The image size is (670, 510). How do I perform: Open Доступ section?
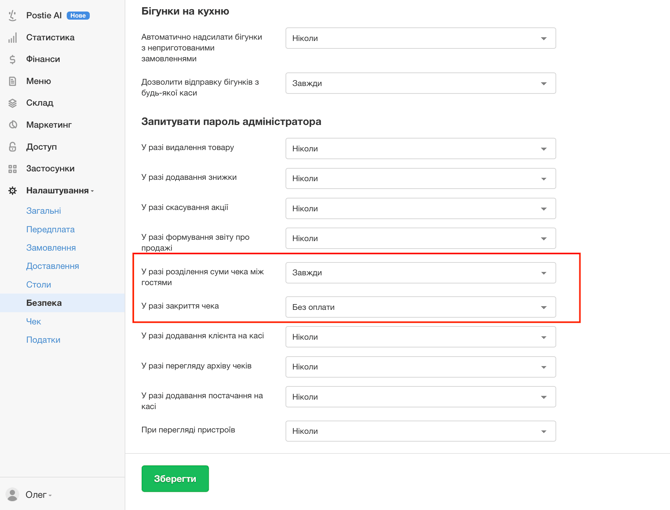[x=41, y=147]
